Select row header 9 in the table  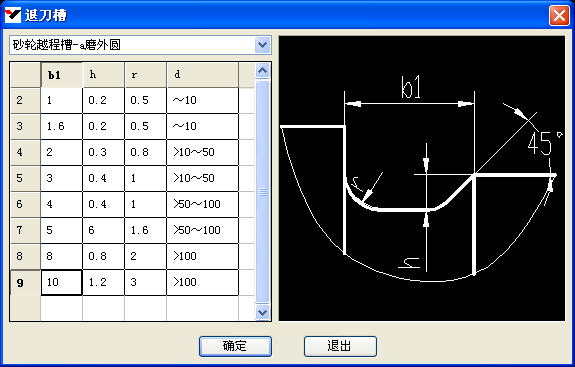(x=25, y=283)
